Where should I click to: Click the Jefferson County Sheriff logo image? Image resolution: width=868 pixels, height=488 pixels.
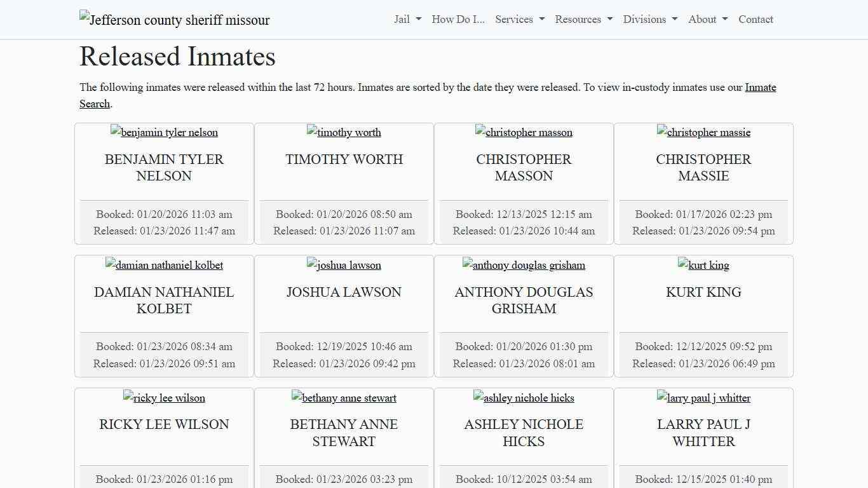(174, 20)
